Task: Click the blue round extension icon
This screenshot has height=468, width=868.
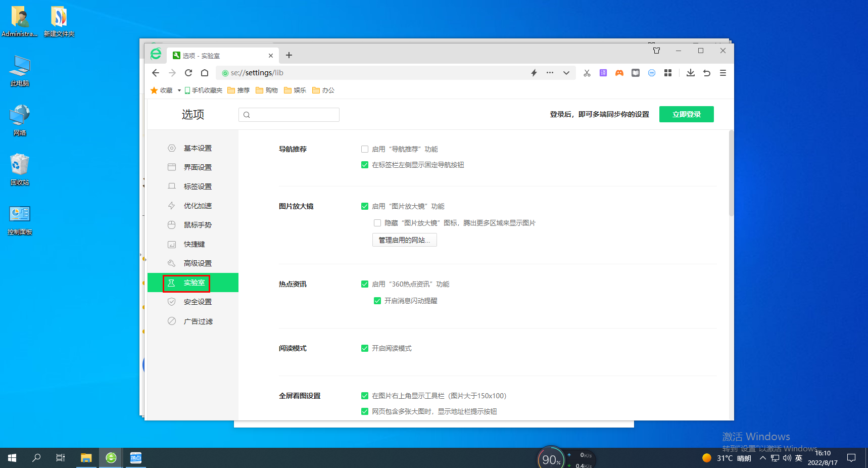Action: pos(652,73)
